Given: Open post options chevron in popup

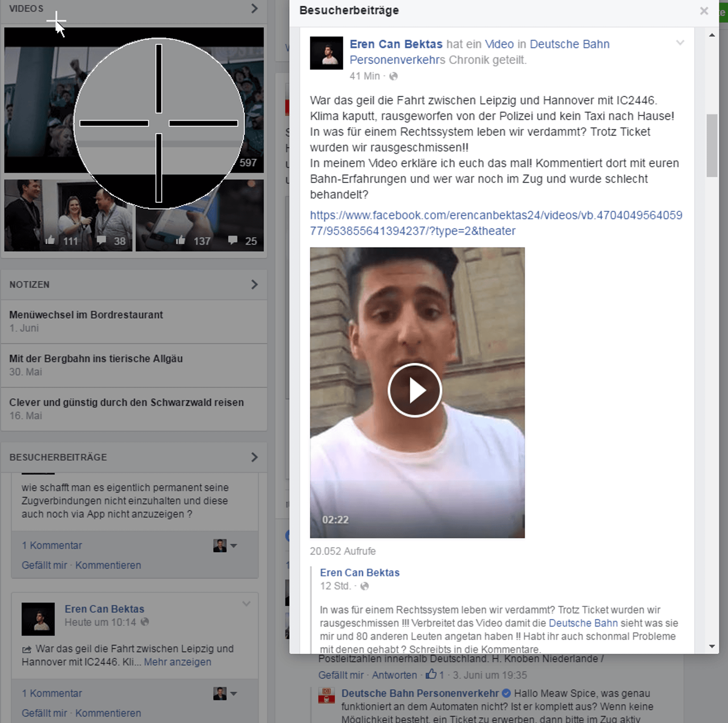Looking at the screenshot, I should point(680,43).
